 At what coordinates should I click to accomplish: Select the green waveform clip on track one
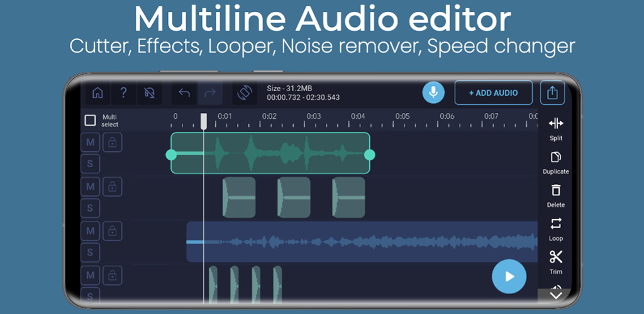(x=270, y=153)
